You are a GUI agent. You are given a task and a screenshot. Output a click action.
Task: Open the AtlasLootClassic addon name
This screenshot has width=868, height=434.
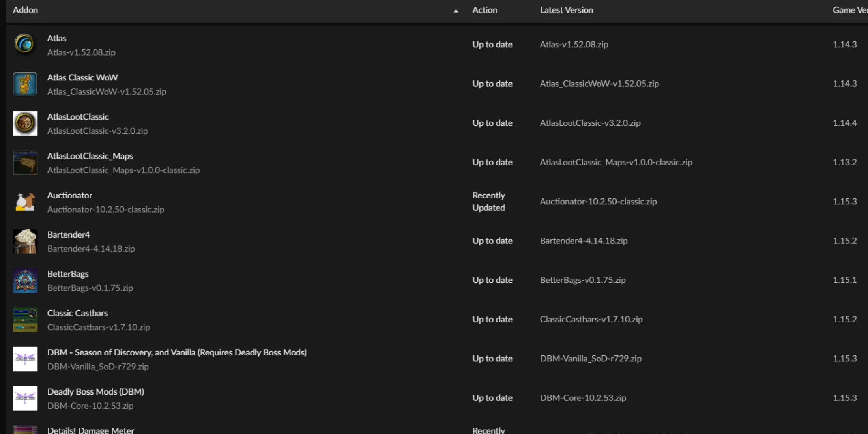pos(78,117)
